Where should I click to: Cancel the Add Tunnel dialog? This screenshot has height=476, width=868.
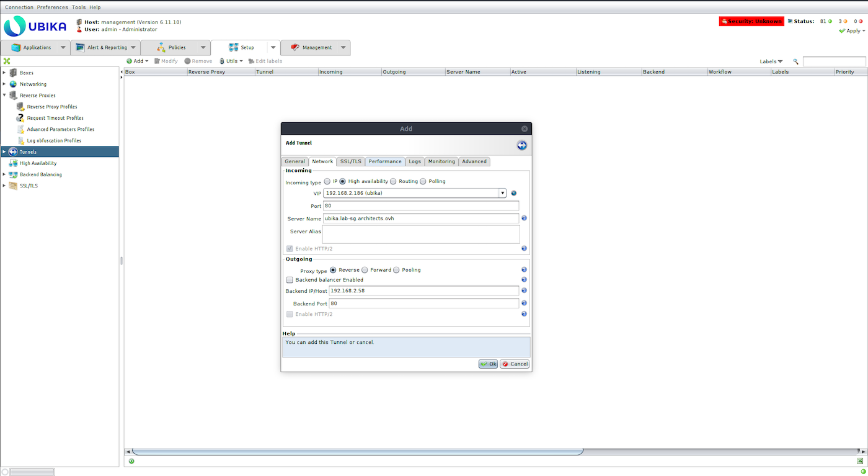(x=515, y=364)
